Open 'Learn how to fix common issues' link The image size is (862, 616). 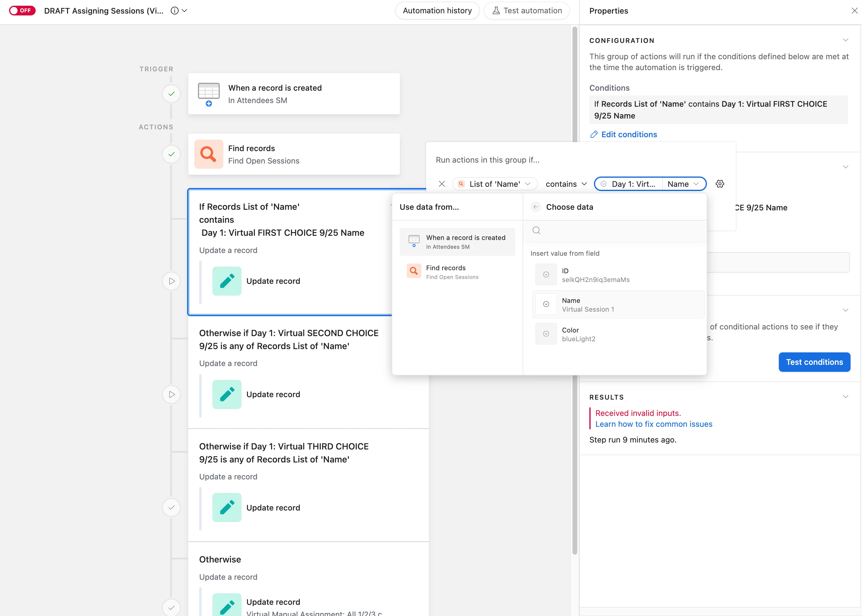click(653, 424)
